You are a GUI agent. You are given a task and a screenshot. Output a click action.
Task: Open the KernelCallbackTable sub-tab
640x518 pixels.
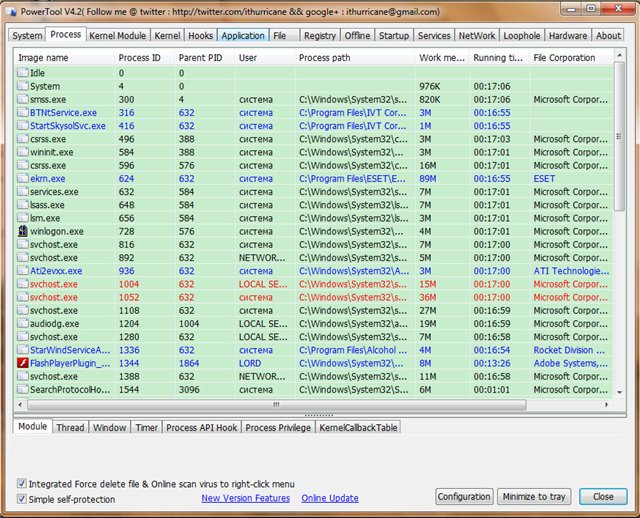[358, 427]
